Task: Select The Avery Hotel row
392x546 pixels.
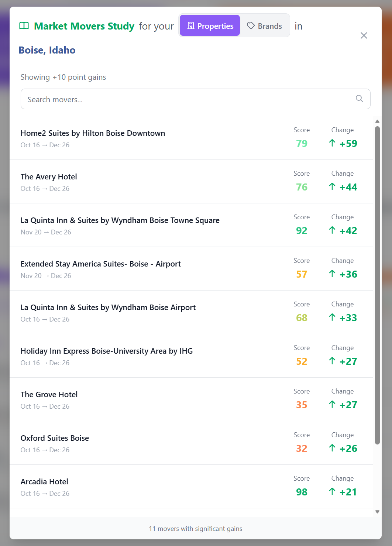Action: 191,182
